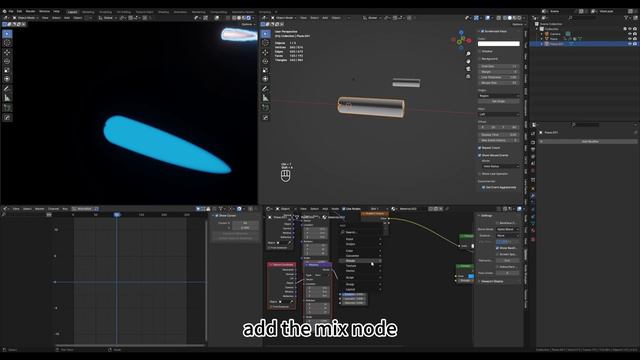Pick the Add Cube tool in the solid viewport toolbar

[265, 108]
